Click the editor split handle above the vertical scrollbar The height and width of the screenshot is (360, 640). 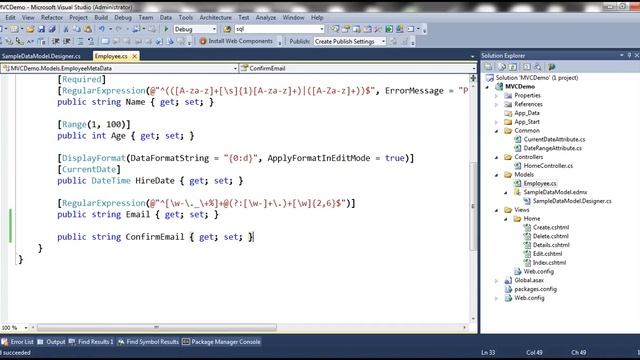point(473,78)
